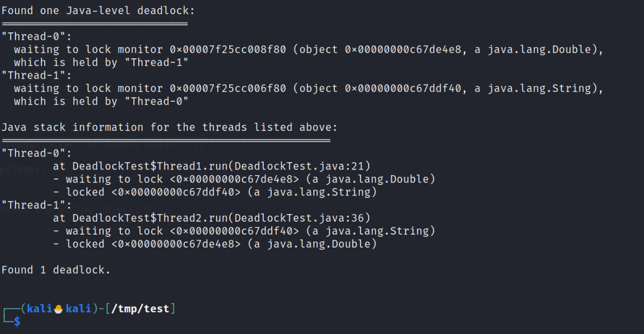
Task: Click the dollar sign shell prompt
Action: tap(17, 321)
